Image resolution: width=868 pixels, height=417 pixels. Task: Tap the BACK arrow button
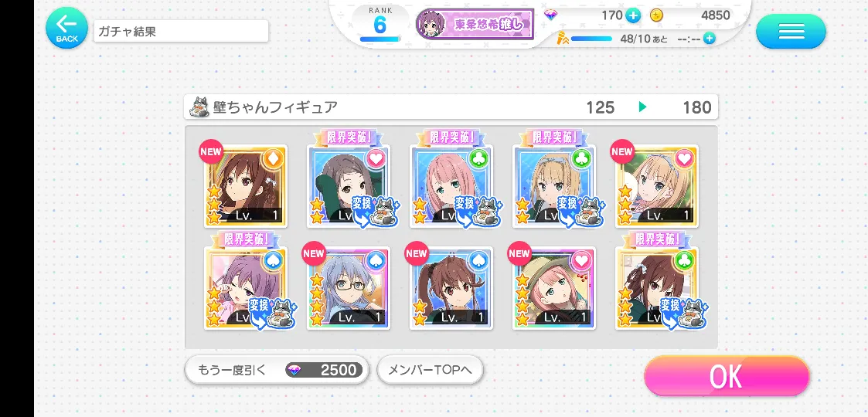(x=66, y=28)
